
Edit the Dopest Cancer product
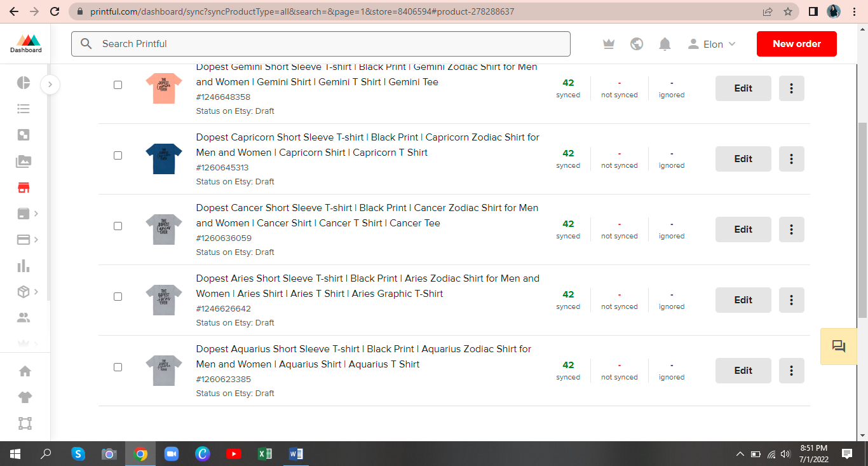coord(743,229)
